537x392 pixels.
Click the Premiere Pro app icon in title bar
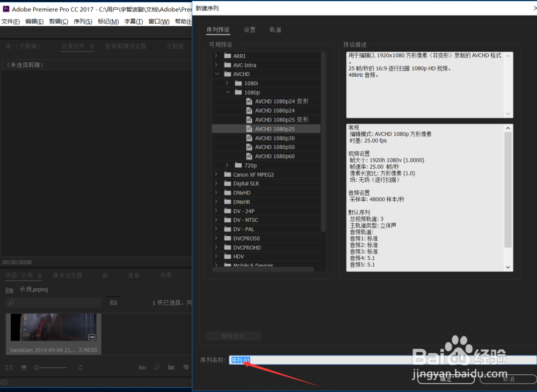point(6,9)
